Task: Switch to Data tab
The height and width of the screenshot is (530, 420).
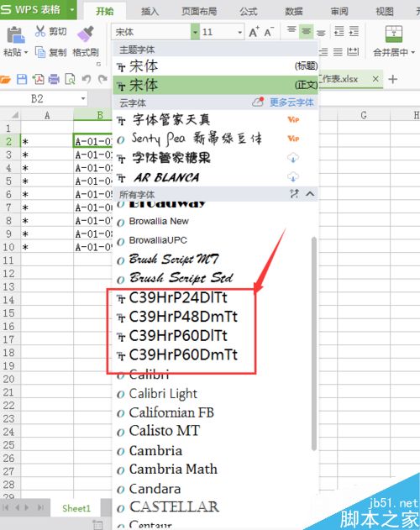Action: tap(294, 12)
